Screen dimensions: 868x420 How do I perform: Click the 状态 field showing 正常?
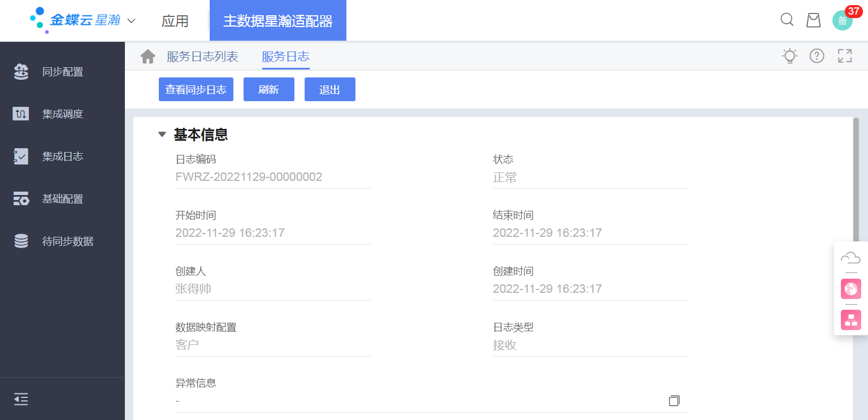tap(590, 177)
